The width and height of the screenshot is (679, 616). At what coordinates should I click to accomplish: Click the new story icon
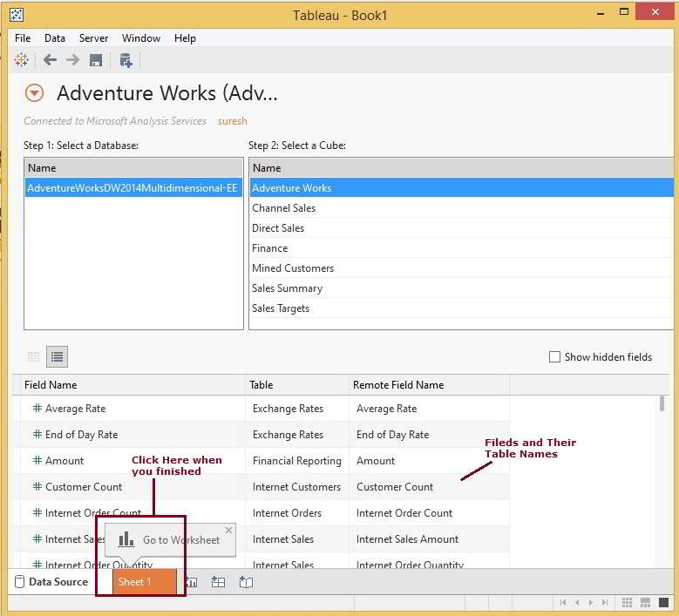click(x=246, y=582)
